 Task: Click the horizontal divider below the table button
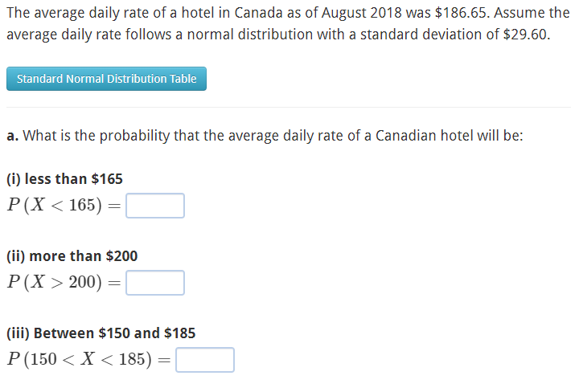pyautogui.click(x=289, y=108)
